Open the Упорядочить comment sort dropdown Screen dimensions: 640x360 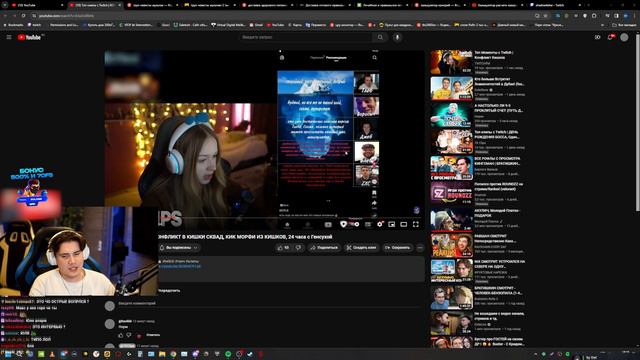(x=169, y=291)
